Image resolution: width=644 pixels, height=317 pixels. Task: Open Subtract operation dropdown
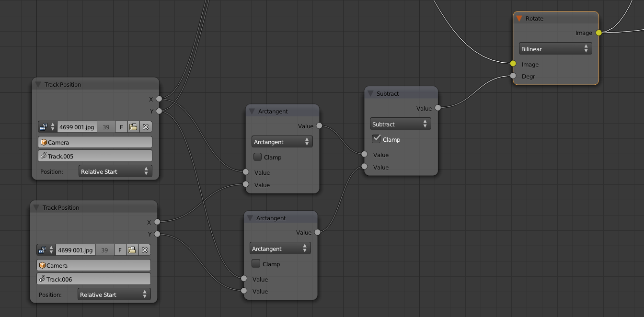[401, 124]
